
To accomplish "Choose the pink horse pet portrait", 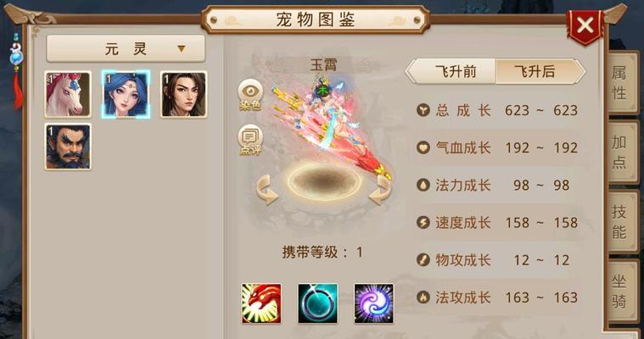I will (68, 94).
